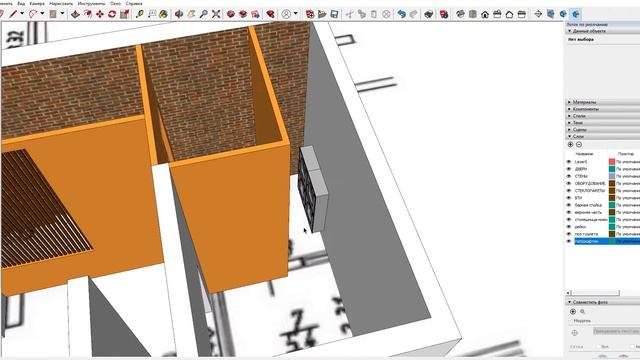Click the СТЕНЫ purple color swatch
Viewport: 640px width, 360px height.
[x=612, y=176]
